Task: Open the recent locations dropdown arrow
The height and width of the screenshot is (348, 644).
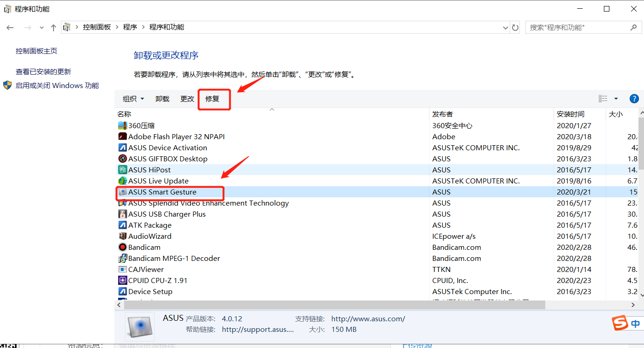Action: point(42,28)
